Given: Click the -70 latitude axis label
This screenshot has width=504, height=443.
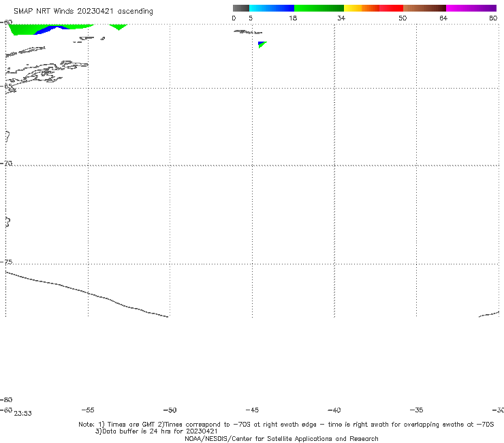Looking at the screenshot, I should coord(6,164).
